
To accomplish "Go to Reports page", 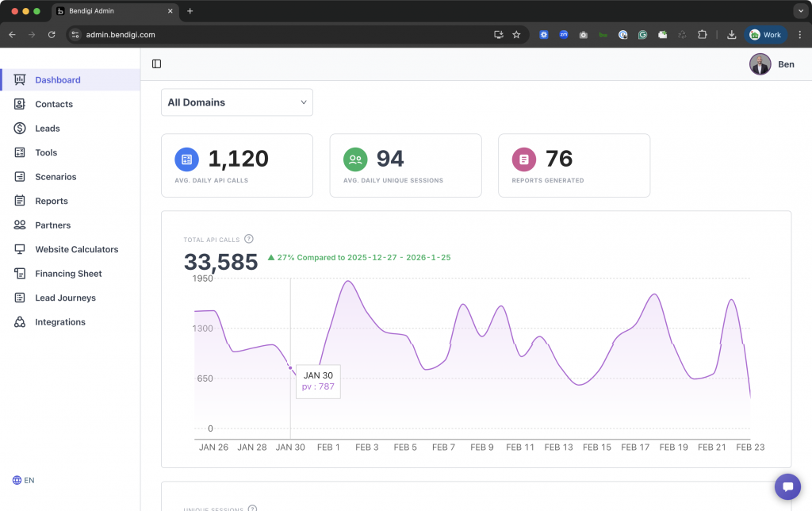I will 52,201.
